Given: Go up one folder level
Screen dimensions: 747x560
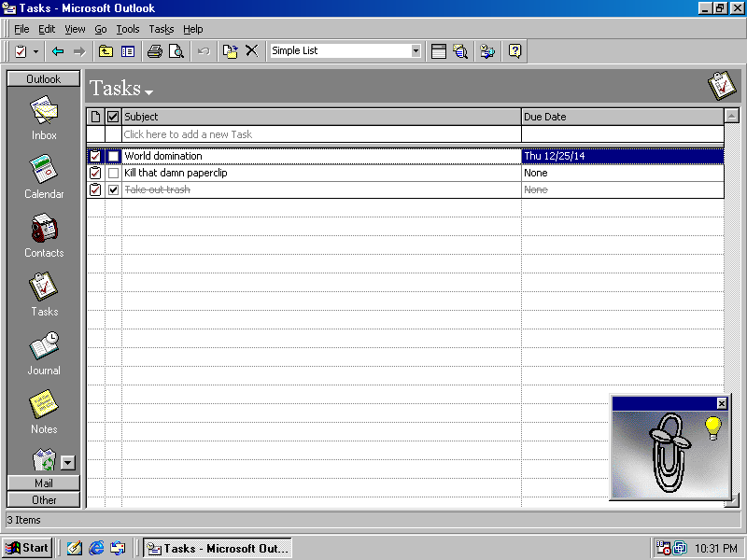Looking at the screenshot, I should point(106,51).
